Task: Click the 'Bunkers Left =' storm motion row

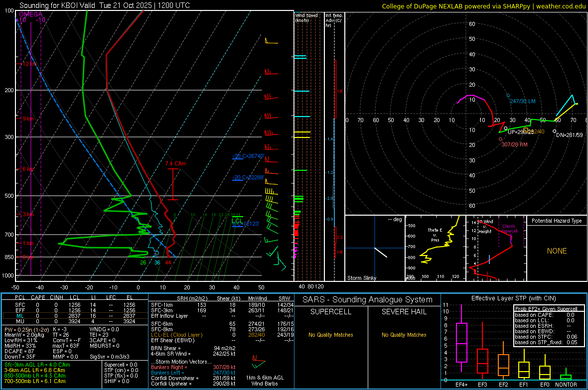Action: (193, 373)
